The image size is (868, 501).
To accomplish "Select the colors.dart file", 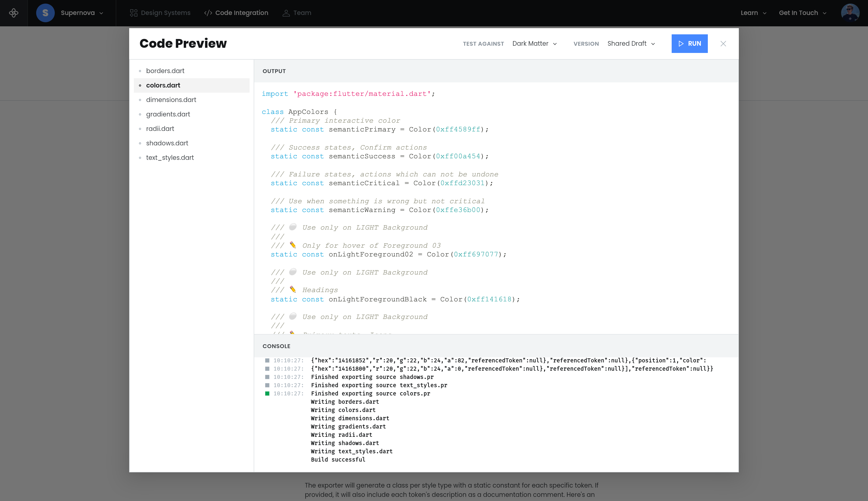I will (x=191, y=85).
